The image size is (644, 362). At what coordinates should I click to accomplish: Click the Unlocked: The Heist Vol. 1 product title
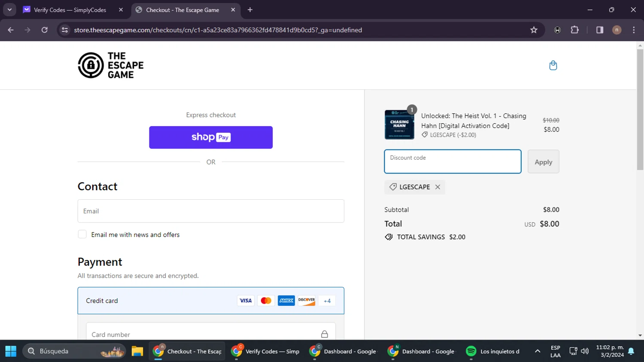(x=474, y=121)
